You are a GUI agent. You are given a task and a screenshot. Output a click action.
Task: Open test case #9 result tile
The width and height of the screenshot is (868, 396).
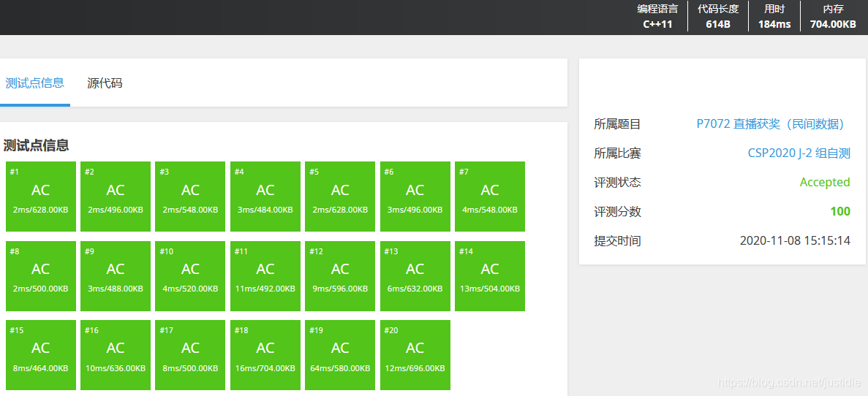116,276
